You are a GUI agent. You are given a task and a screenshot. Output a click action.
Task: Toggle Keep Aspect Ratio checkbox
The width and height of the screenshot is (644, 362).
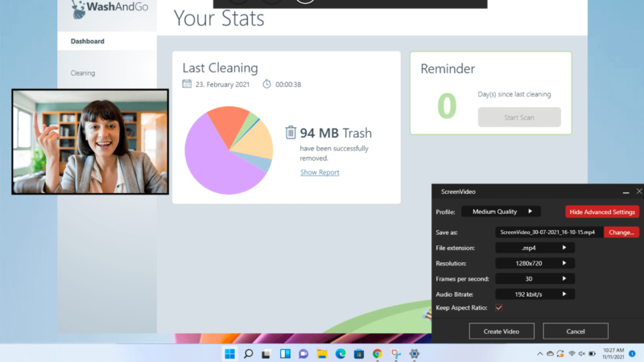point(498,307)
